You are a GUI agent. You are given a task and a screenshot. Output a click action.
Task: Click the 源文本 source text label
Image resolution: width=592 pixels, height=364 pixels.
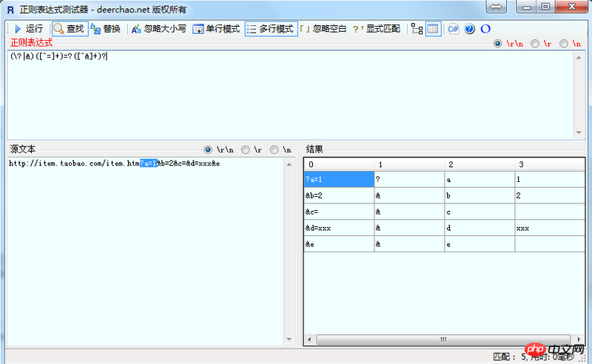coord(23,149)
